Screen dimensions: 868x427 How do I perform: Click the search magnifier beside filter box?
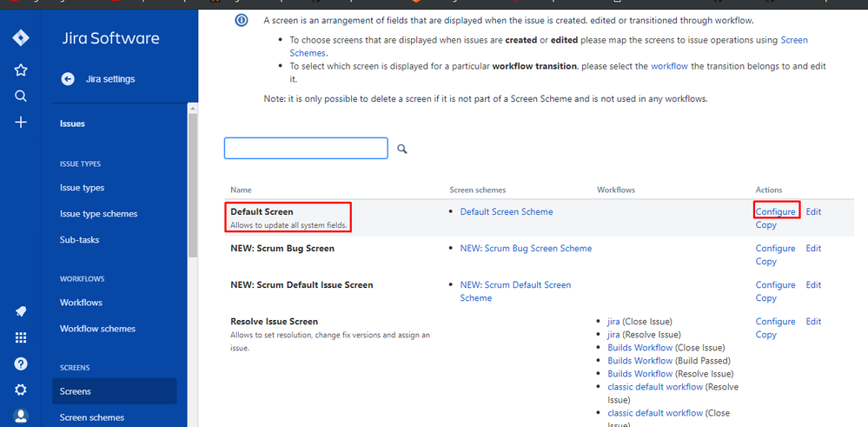[402, 149]
